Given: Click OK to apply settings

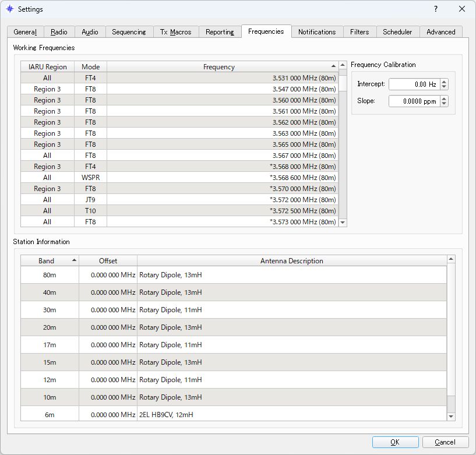Looking at the screenshot, I should point(395,442).
